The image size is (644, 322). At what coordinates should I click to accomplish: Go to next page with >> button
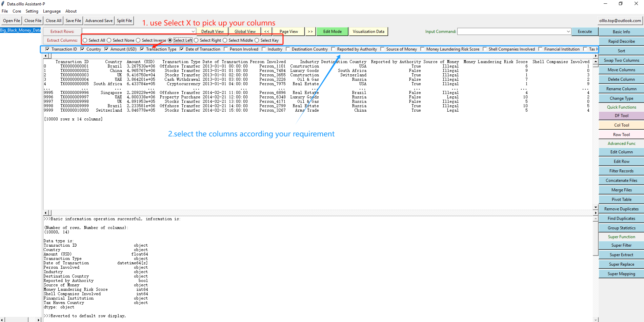coord(310,32)
